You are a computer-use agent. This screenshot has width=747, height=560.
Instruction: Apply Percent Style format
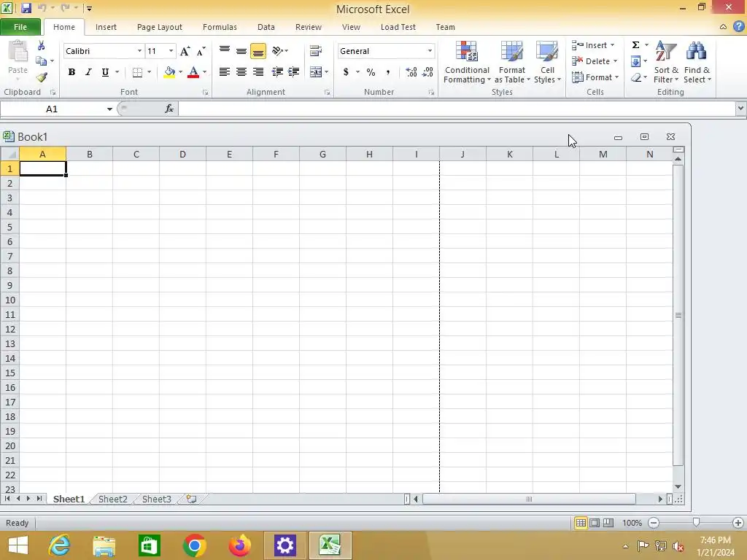click(x=371, y=72)
